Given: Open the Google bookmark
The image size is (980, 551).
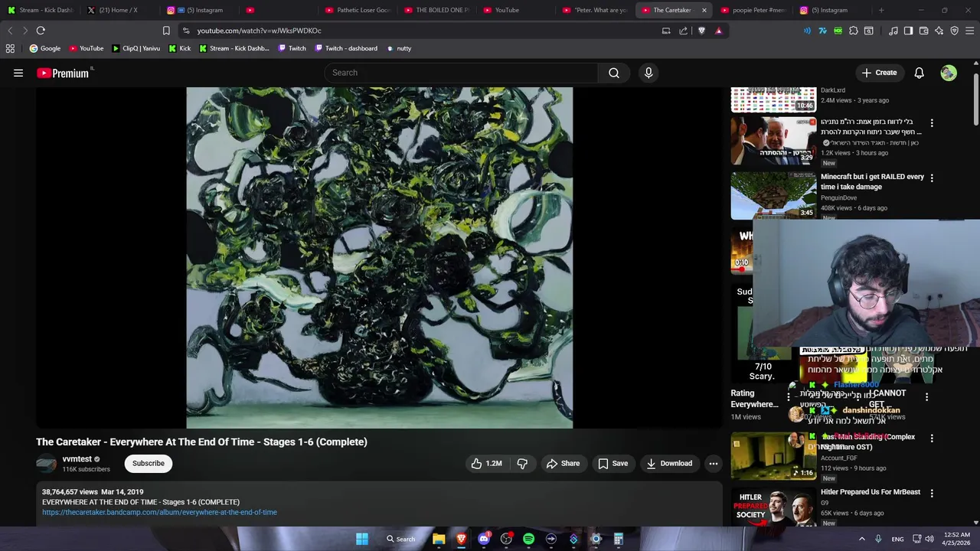Looking at the screenshot, I should pyautogui.click(x=45, y=48).
